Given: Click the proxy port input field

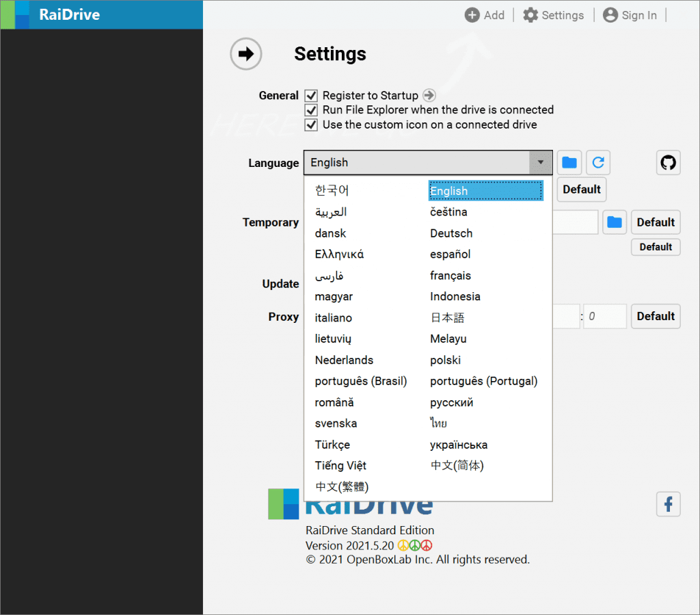Looking at the screenshot, I should point(604,317).
